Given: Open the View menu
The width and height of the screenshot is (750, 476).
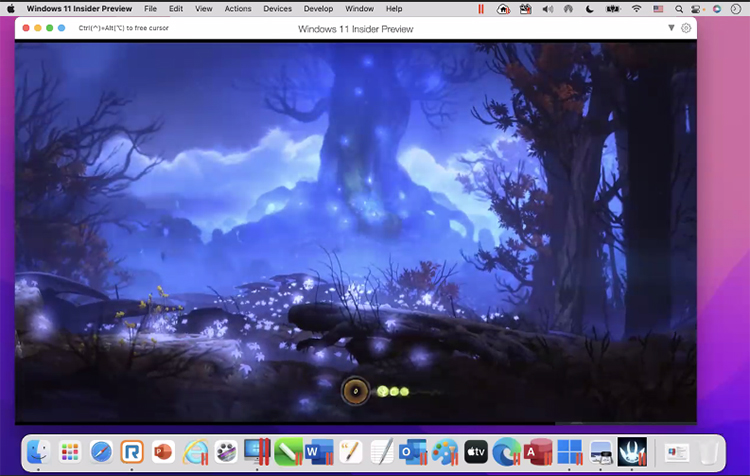Looking at the screenshot, I should coord(204,9).
